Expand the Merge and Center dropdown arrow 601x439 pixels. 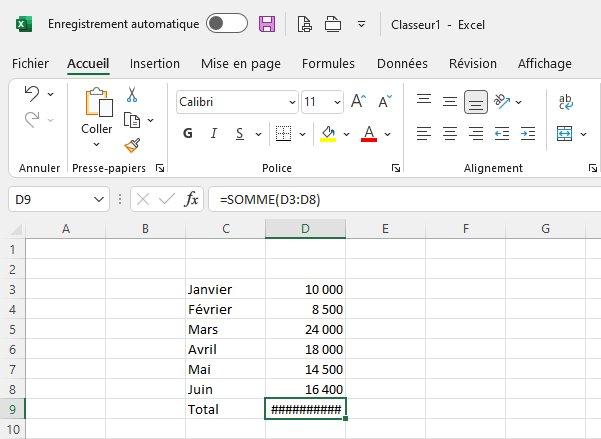(x=583, y=134)
